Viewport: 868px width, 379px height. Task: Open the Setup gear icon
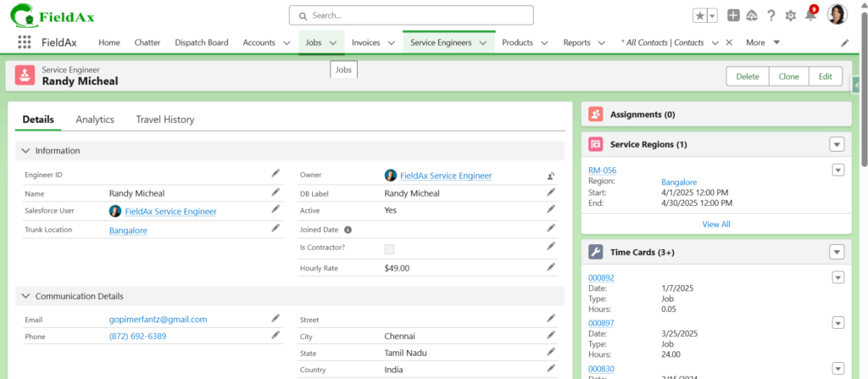(791, 16)
